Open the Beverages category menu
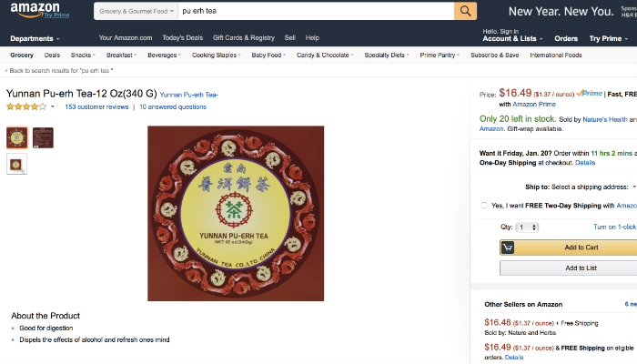This screenshot has height=364, width=637. click(x=164, y=56)
